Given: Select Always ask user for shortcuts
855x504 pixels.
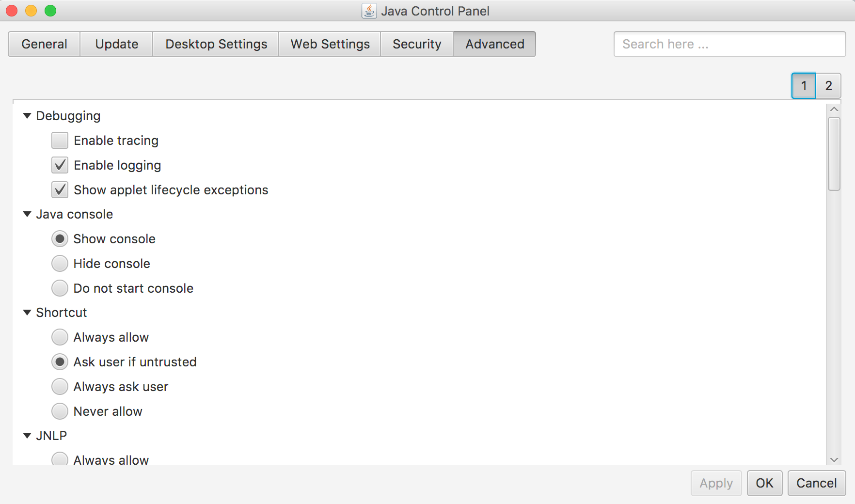Looking at the screenshot, I should click(60, 387).
